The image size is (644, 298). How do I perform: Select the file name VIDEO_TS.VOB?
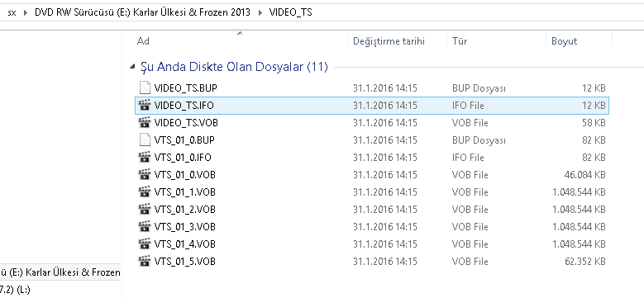pyautogui.click(x=186, y=122)
